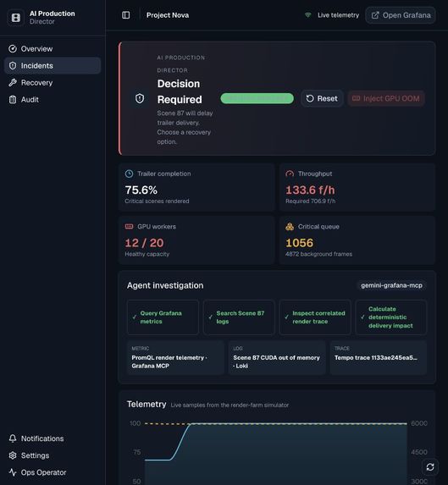Click the 1056 critical queue value
448x485 pixels.
[299, 243]
